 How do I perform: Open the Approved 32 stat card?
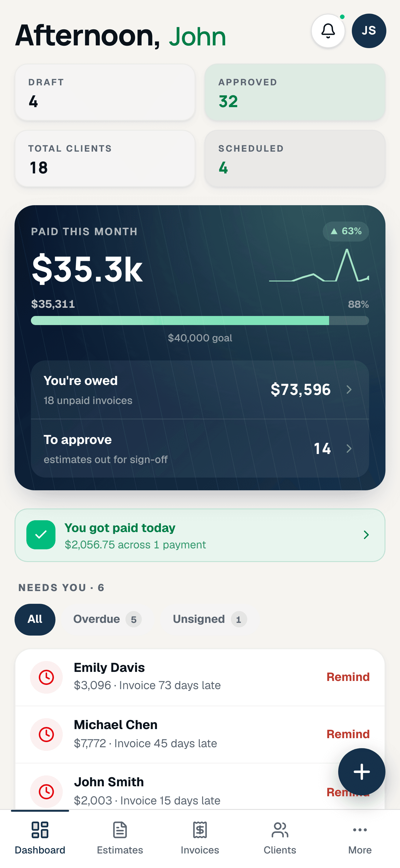point(295,92)
